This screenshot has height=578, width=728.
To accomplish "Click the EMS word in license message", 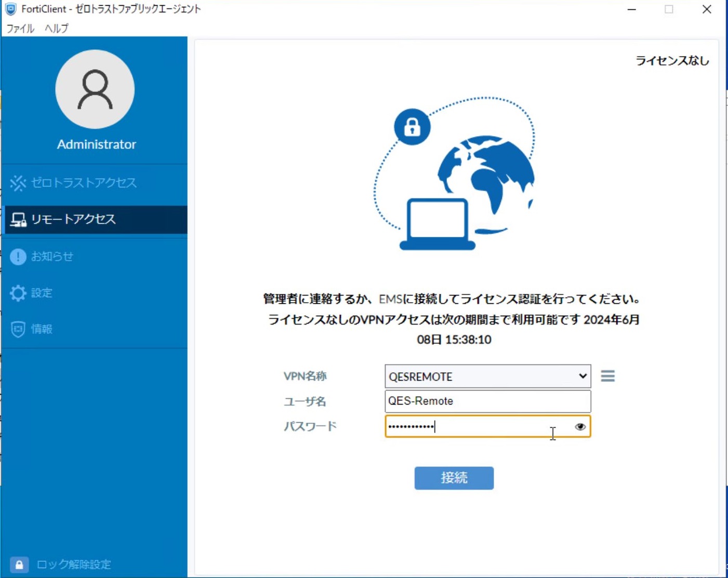I will (390, 299).
